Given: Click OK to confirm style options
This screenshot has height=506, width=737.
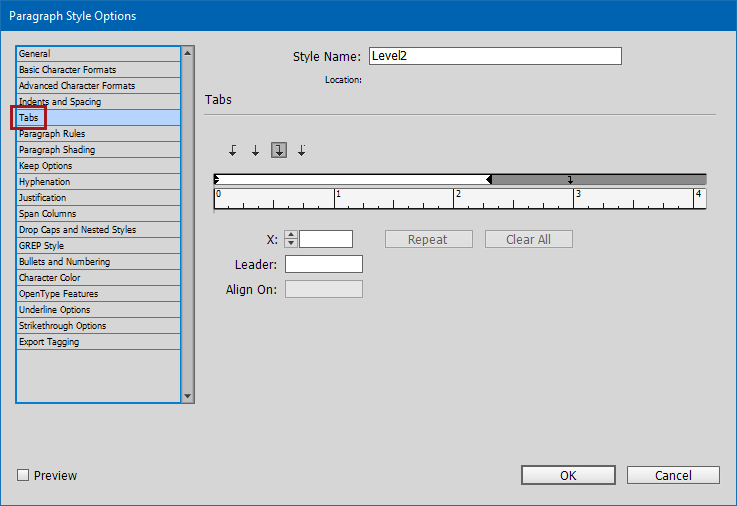Looking at the screenshot, I should click(567, 475).
